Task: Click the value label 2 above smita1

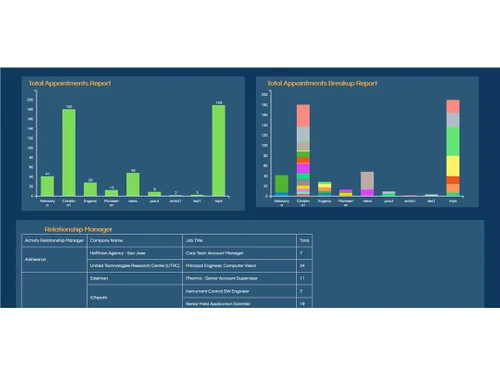Action: 176,193
